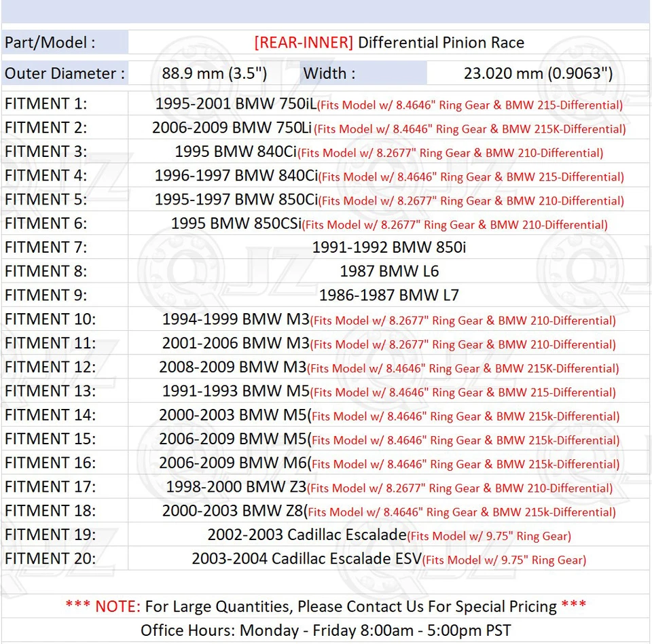652x644 pixels.
Task: Select '1994-1999 BMW M3' fitment entry
Action: click(x=236, y=319)
